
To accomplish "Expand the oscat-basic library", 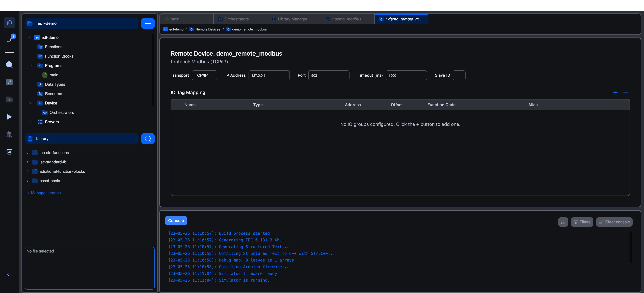I will [28, 181].
